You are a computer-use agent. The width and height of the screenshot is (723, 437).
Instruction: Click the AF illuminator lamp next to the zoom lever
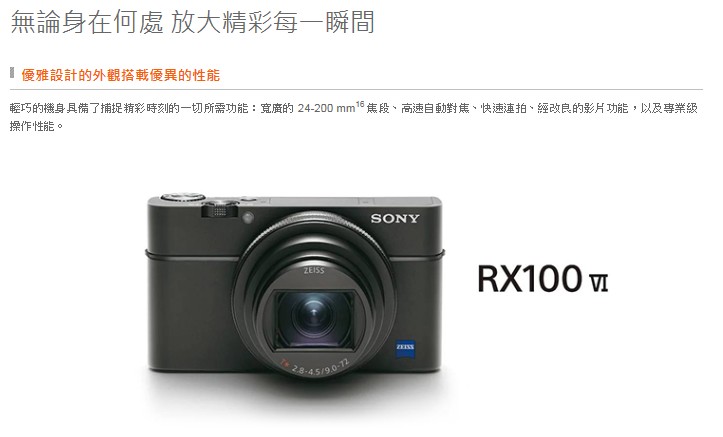coord(248,217)
